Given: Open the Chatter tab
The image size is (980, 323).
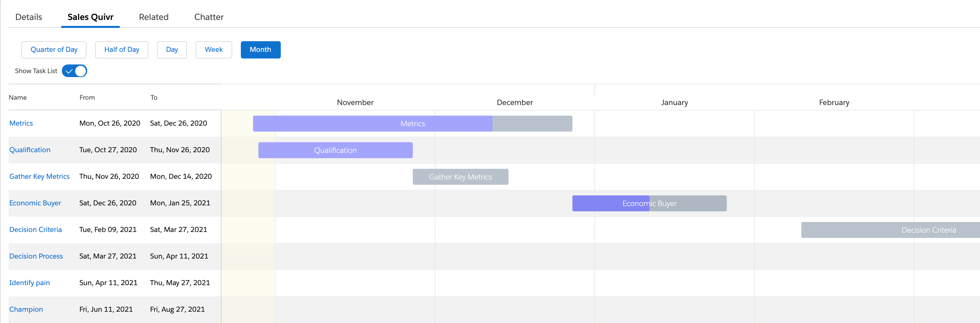Looking at the screenshot, I should point(209,17).
